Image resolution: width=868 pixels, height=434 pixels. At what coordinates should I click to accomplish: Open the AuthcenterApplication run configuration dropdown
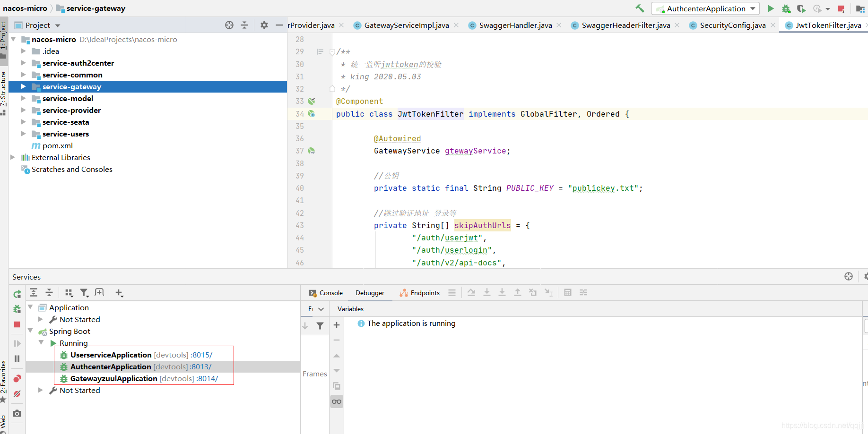[705, 9]
